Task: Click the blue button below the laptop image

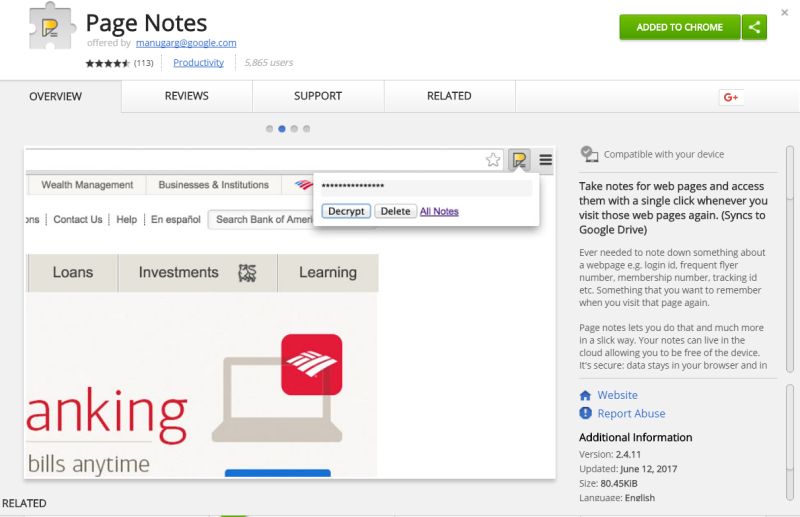Action: click(x=278, y=473)
